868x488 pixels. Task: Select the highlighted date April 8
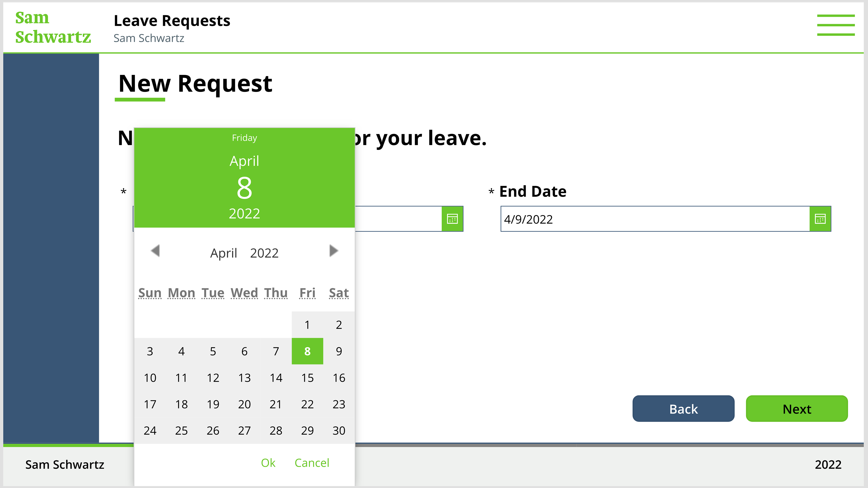[x=307, y=351]
